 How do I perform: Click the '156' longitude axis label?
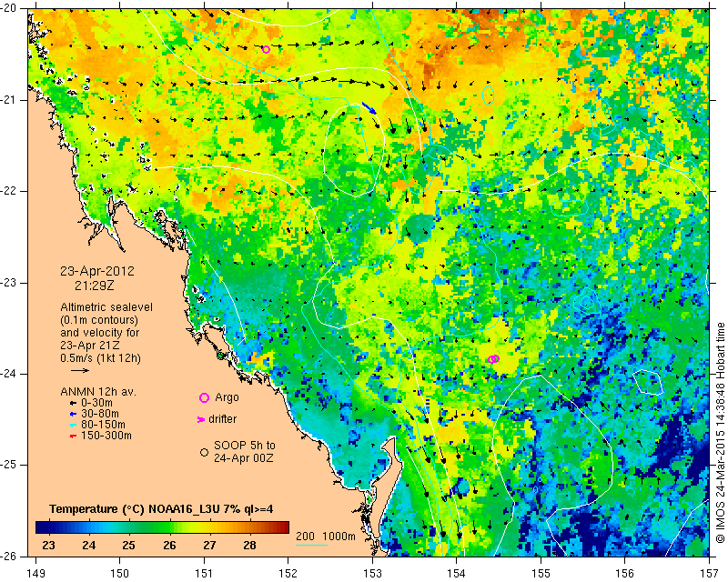(625, 574)
